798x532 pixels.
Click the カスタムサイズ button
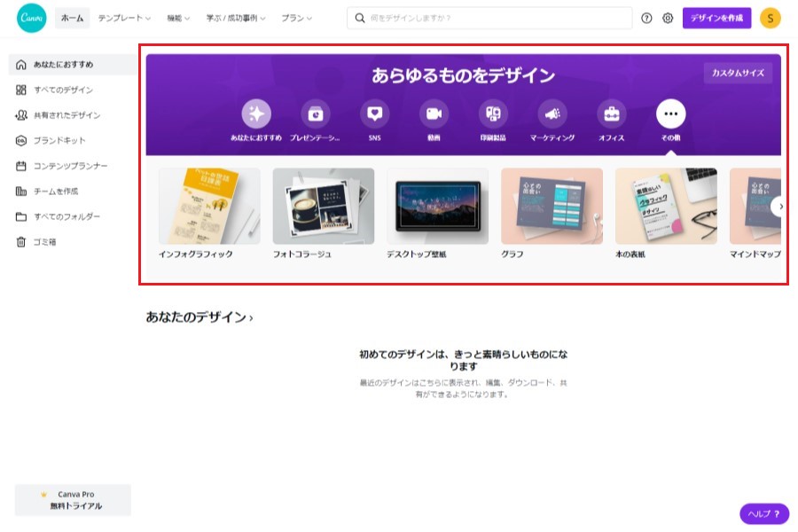[x=738, y=74]
